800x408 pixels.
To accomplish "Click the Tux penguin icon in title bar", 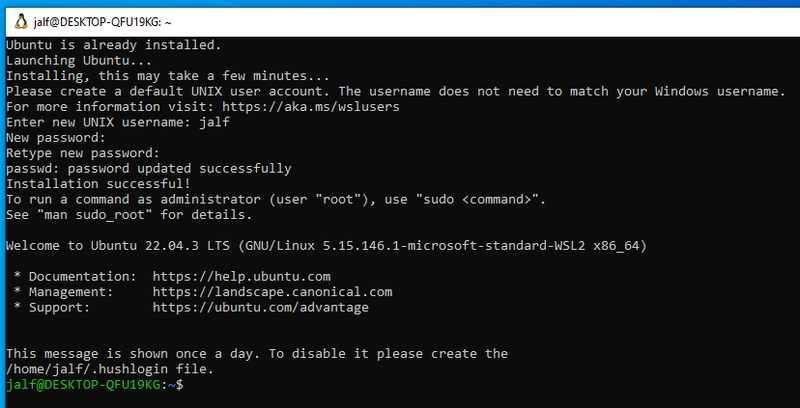I will [21, 22].
